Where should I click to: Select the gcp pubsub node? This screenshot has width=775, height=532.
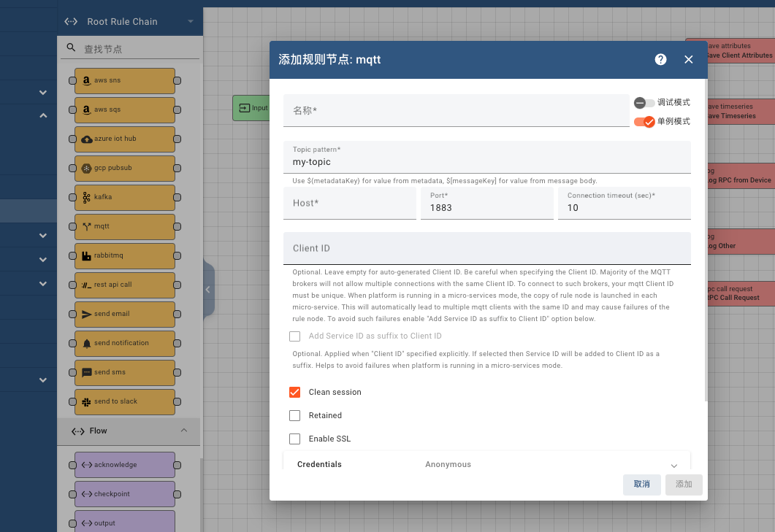(x=124, y=168)
